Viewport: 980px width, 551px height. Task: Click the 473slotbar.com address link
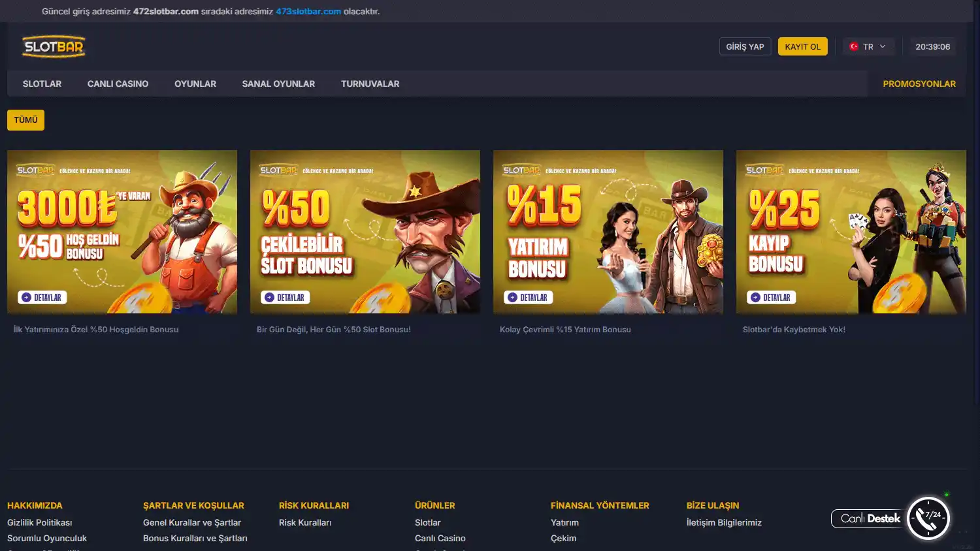click(308, 11)
